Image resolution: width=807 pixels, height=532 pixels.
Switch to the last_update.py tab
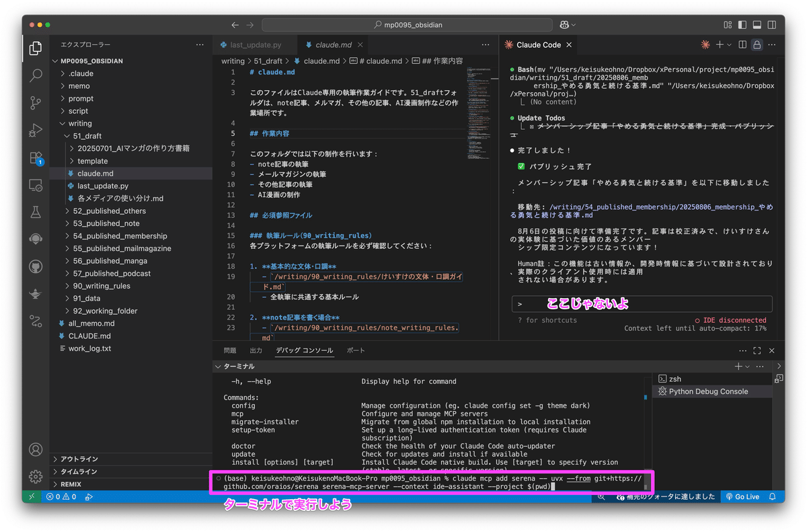[x=256, y=44]
